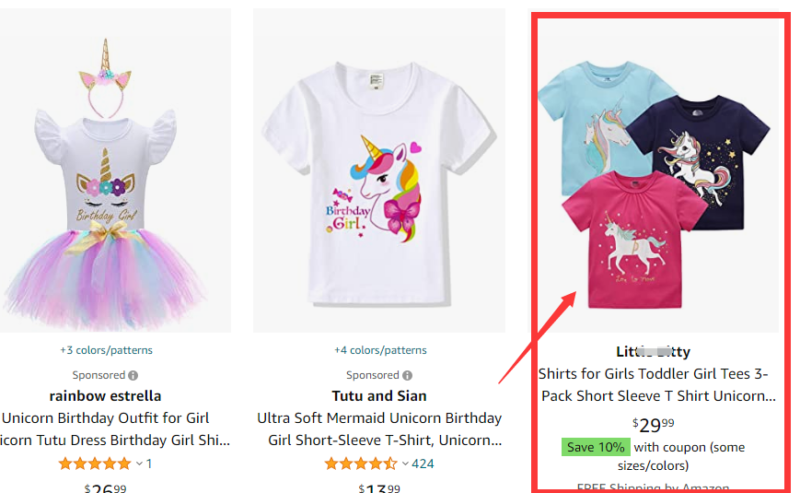The height and width of the screenshot is (493, 800).
Task: Click the 4.5-star rating for the Tutu and Sian shirt
Action: click(361, 463)
